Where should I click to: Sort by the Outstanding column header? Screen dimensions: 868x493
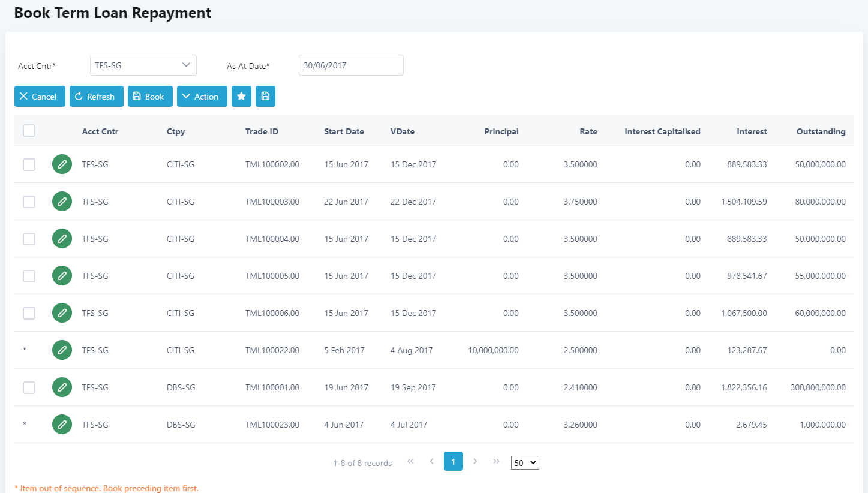821,131
